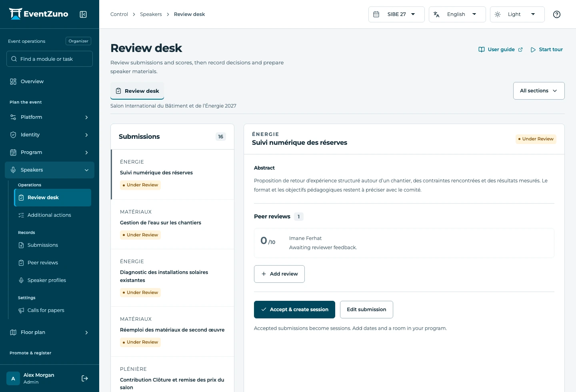
Task: Click the EventZuno logo
Action: pyautogui.click(x=38, y=14)
